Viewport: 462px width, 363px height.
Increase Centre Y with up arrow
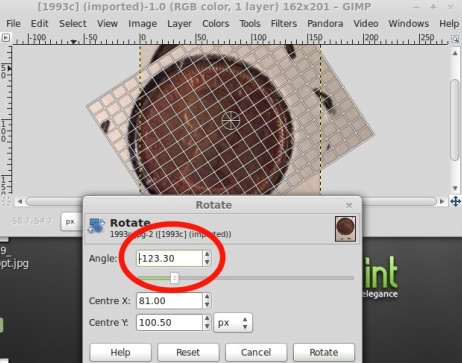click(207, 319)
